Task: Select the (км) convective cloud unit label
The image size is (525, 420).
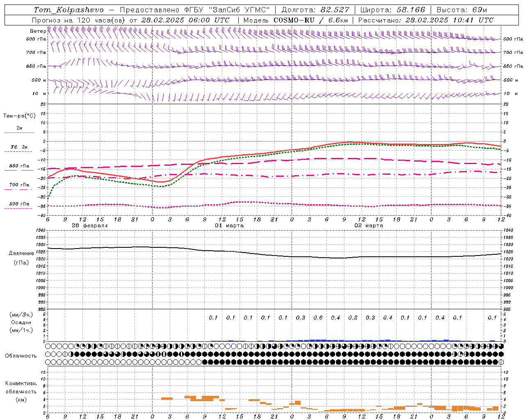Action: coord(21,399)
